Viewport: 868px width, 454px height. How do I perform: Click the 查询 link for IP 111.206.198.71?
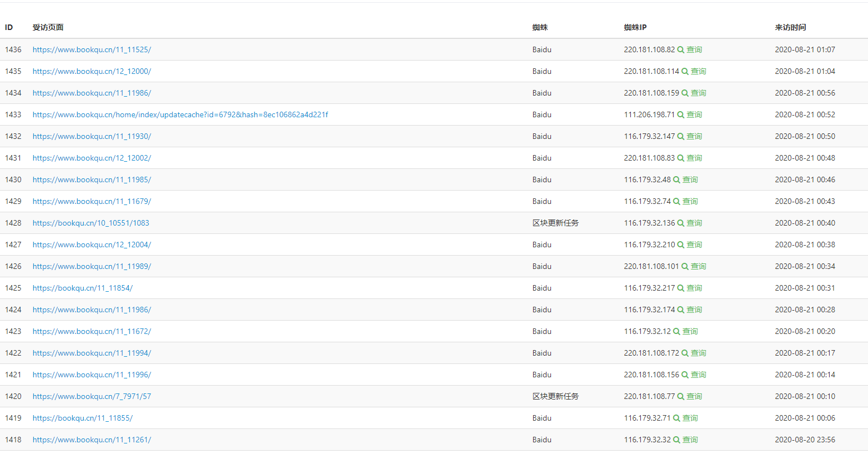click(694, 114)
